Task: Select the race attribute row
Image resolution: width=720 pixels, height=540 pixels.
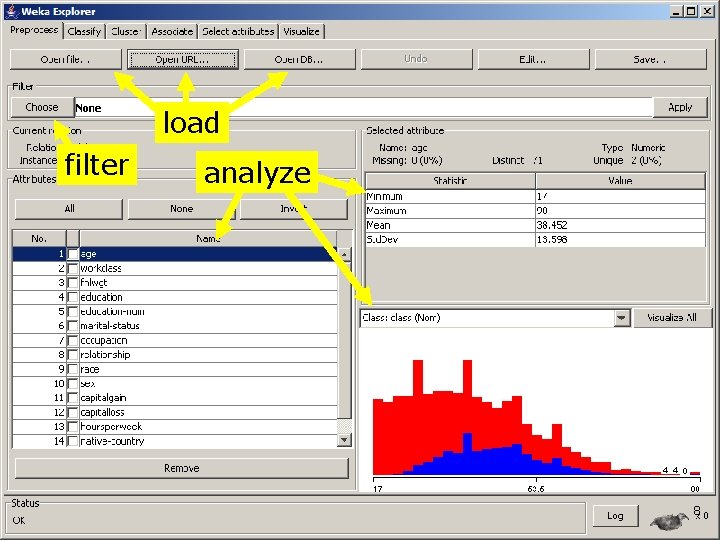Action: click(x=175, y=369)
